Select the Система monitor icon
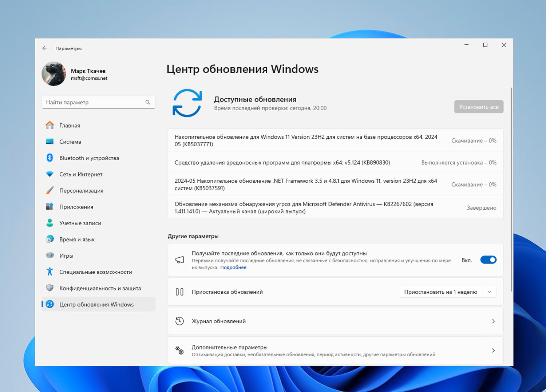 point(50,142)
